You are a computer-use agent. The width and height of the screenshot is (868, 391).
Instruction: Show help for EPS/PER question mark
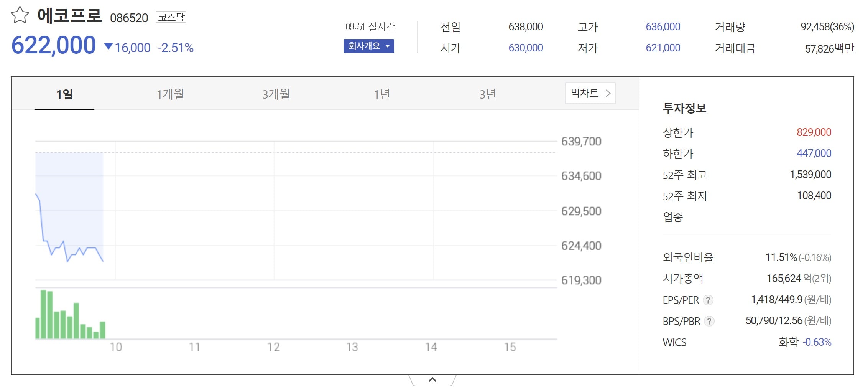pyautogui.click(x=708, y=300)
